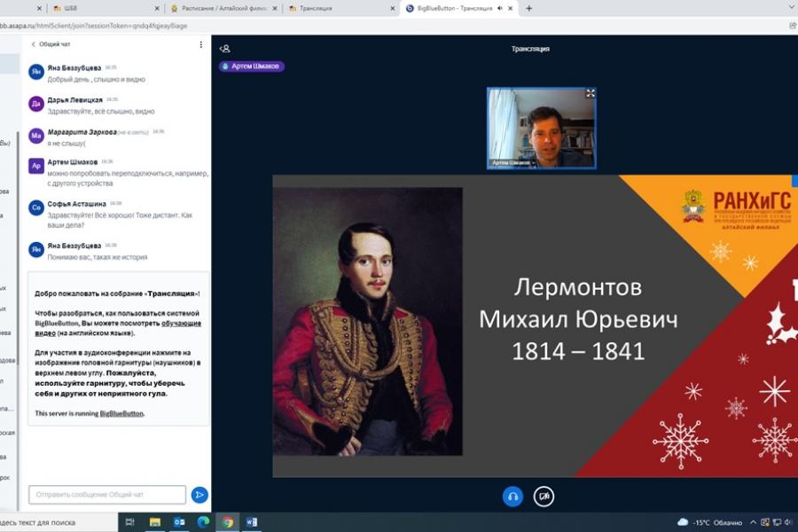Click Маргарита Заркова avatar
This screenshot has height=532, width=798.
36,136
